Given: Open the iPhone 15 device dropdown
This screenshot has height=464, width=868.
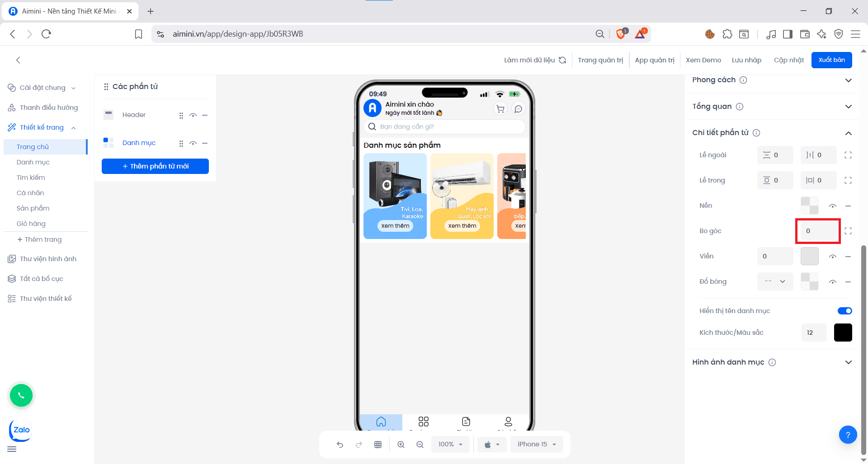Looking at the screenshot, I should tap(537, 445).
